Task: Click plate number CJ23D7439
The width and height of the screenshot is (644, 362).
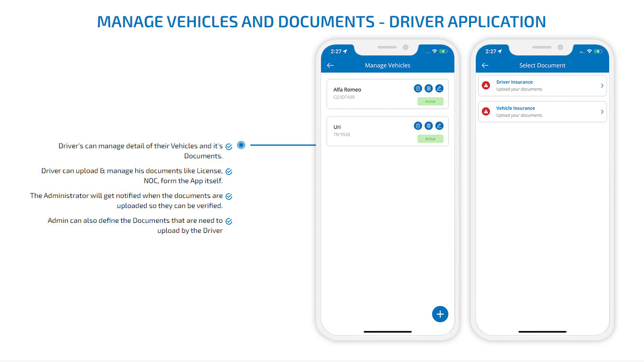Action: [344, 97]
